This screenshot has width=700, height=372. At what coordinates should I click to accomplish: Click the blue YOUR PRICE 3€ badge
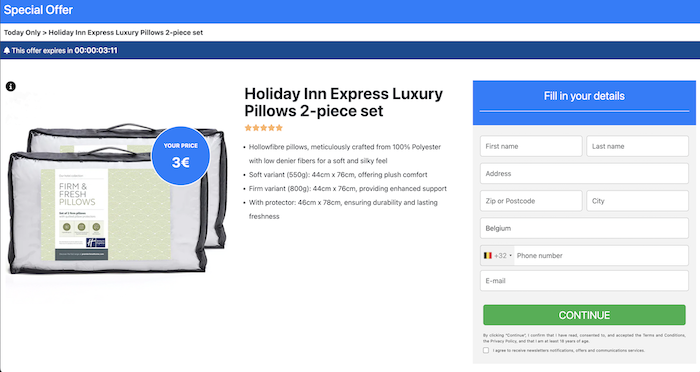pyautogui.click(x=180, y=155)
